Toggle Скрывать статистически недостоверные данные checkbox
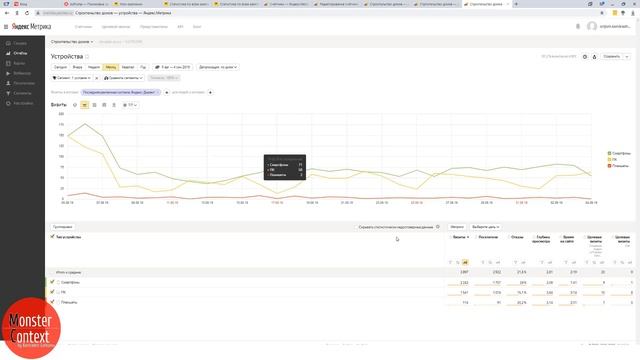 (x=356, y=227)
